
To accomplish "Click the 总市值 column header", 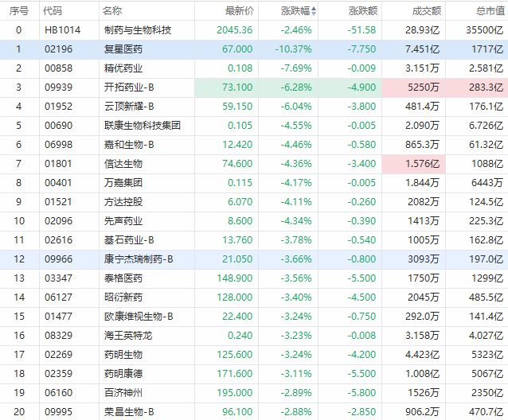I will 490,11.
